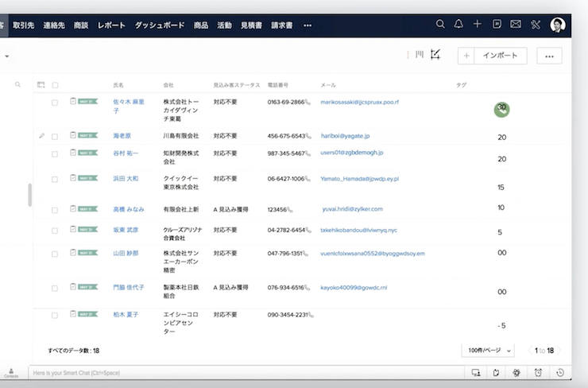Open the recent history clock icon
The width and height of the screenshot is (588, 388).
560,373
